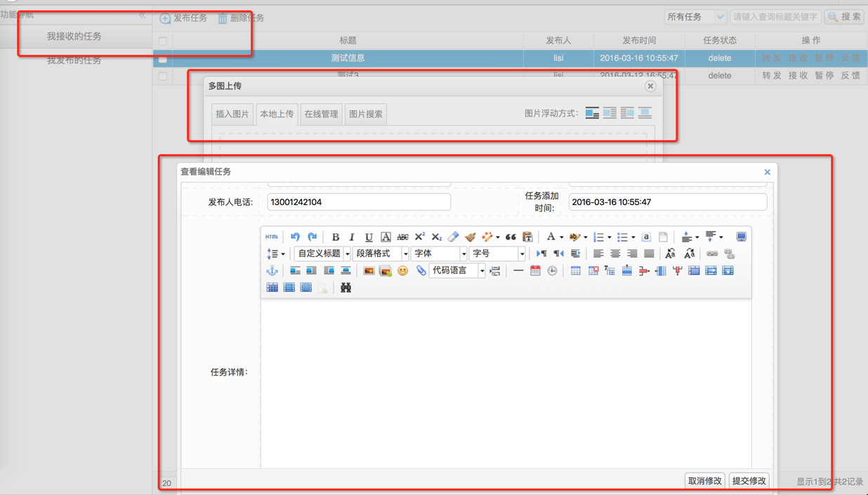This screenshot has height=495, width=868.
Task: Attach a file with paperclip icon
Action: coord(420,271)
